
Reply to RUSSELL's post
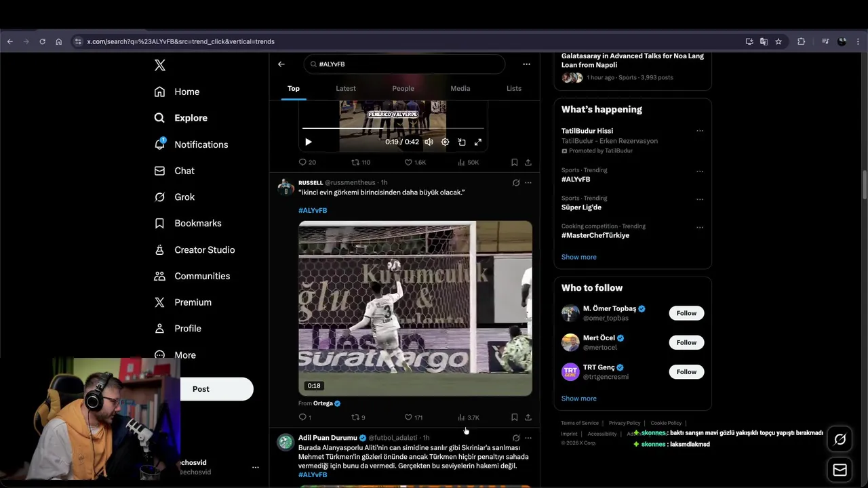pyautogui.click(x=305, y=418)
